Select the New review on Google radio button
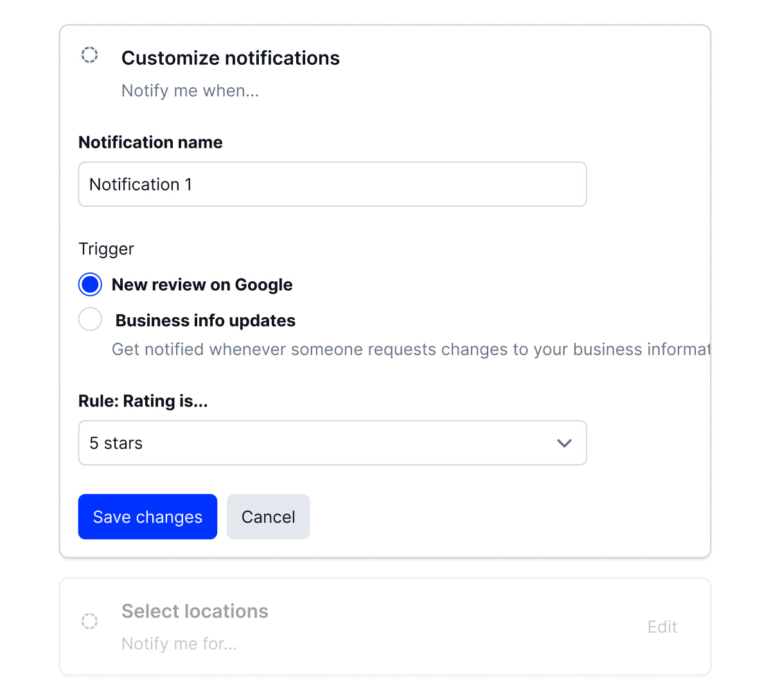The image size is (771, 700). 90,284
